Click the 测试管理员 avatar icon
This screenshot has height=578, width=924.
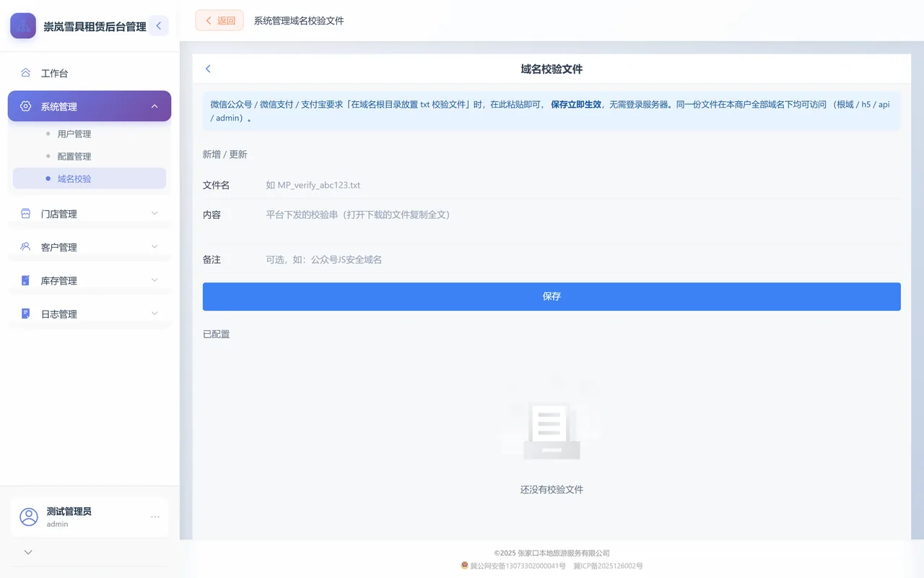coord(29,517)
